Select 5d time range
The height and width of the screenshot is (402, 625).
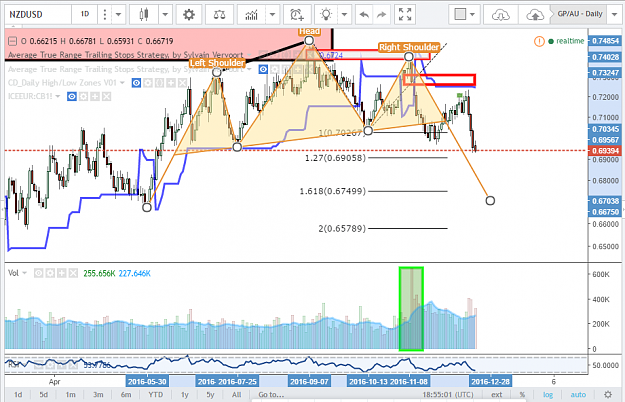43,394
